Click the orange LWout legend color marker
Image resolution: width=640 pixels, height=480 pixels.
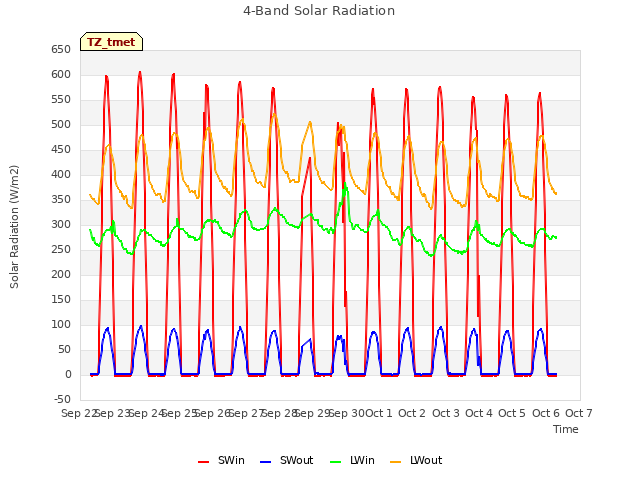396,462
